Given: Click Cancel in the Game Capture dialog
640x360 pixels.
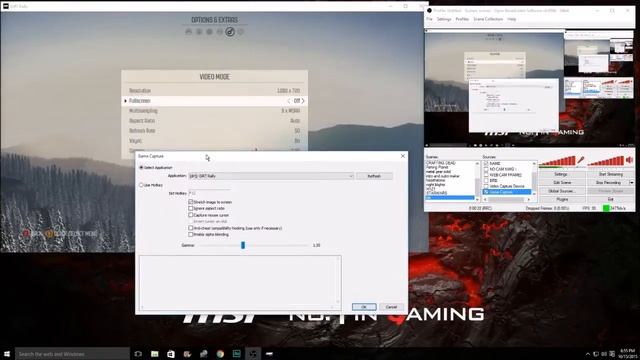Looking at the screenshot, I should (x=391, y=307).
